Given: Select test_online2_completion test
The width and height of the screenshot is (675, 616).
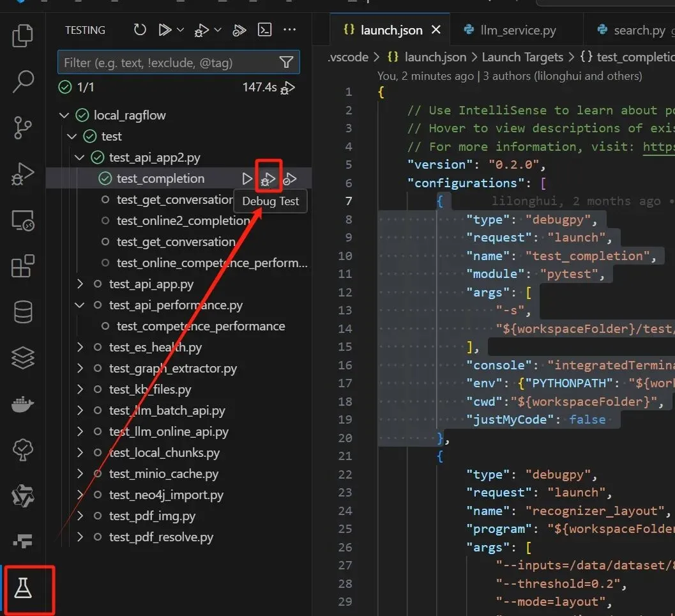Looking at the screenshot, I should pos(183,221).
